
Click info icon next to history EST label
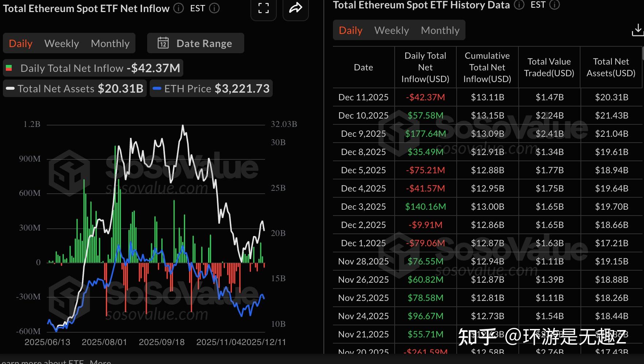(555, 5)
